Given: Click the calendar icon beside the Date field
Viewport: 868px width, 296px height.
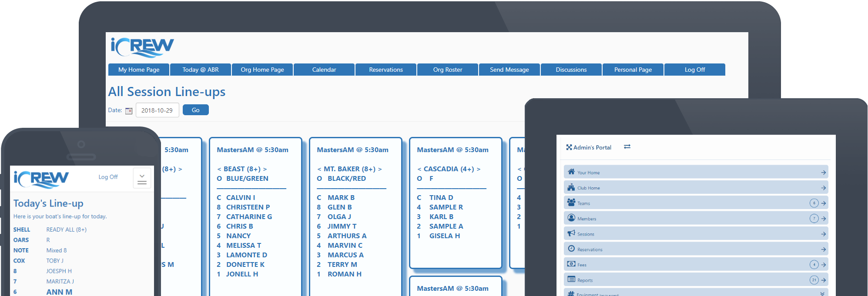Looking at the screenshot, I should pyautogui.click(x=129, y=111).
